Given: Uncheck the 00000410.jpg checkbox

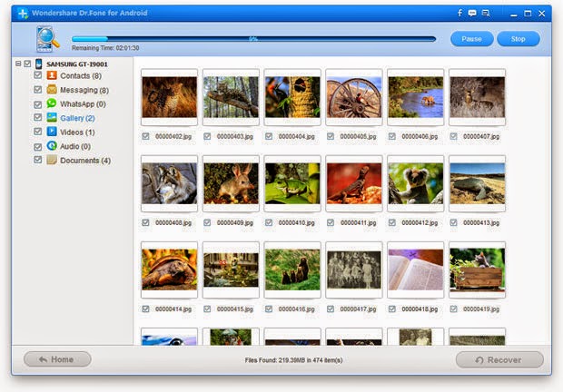Looking at the screenshot, I should 269,222.
